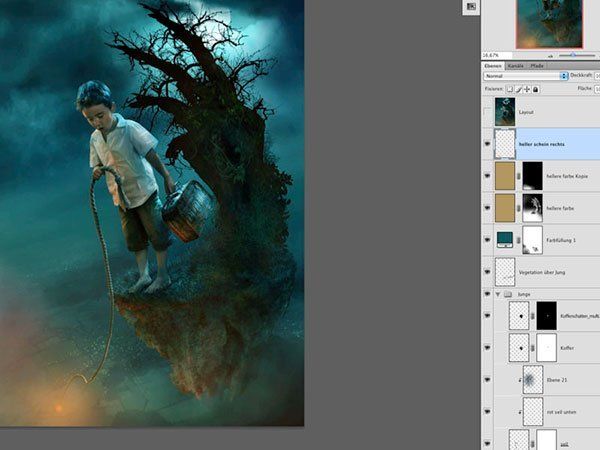This screenshot has height=450, width=600.
Task: Hide the Vegetation über Junge layer
Action: point(487,272)
